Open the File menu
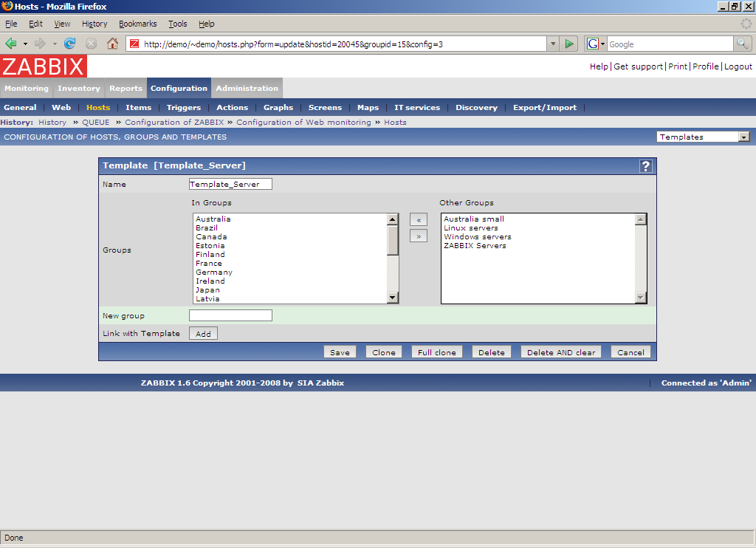This screenshot has height=548, width=756. pyautogui.click(x=11, y=24)
